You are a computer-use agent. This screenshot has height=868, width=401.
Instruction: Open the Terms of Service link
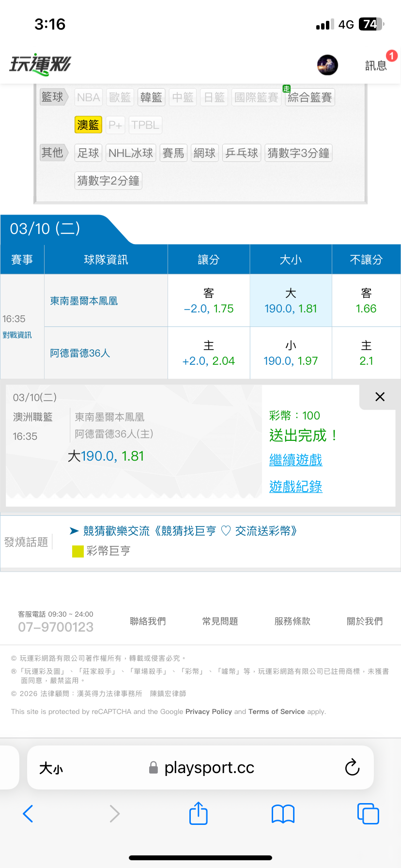(x=277, y=712)
